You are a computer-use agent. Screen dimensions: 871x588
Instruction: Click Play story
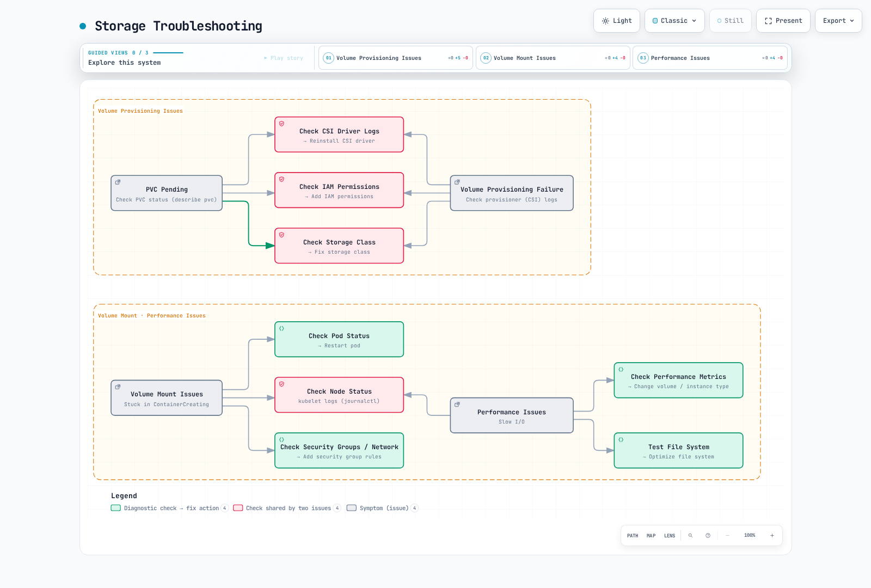(x=284, y=58)
